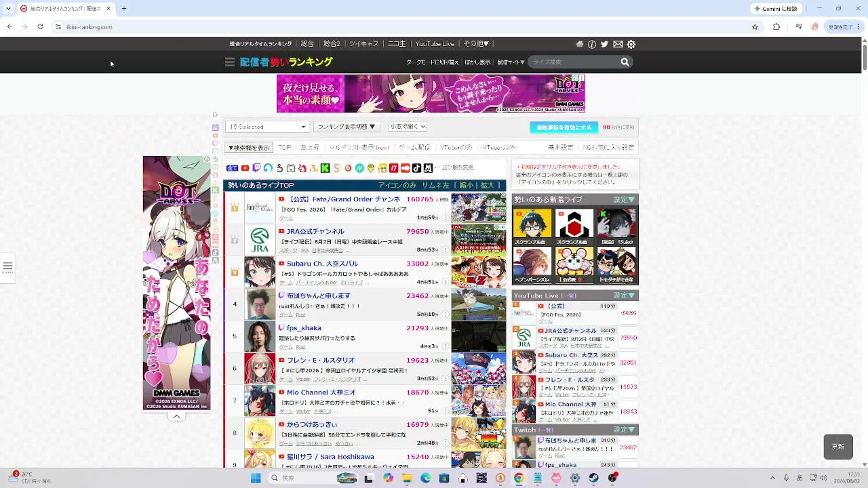Open the three-dot menu on the JRA row
The width and height of the screenshot is (868, 488).
click(x=446, y=250)
